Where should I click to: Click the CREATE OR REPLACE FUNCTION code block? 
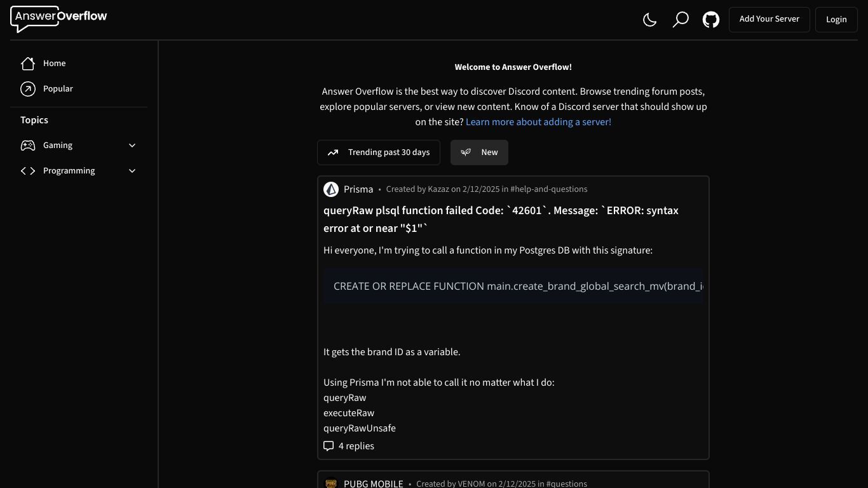tap(513, 286)
